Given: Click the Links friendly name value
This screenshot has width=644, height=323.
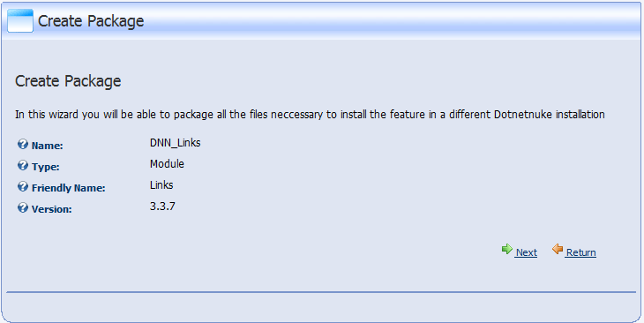Looking at the screenshot, I should 161,185.
